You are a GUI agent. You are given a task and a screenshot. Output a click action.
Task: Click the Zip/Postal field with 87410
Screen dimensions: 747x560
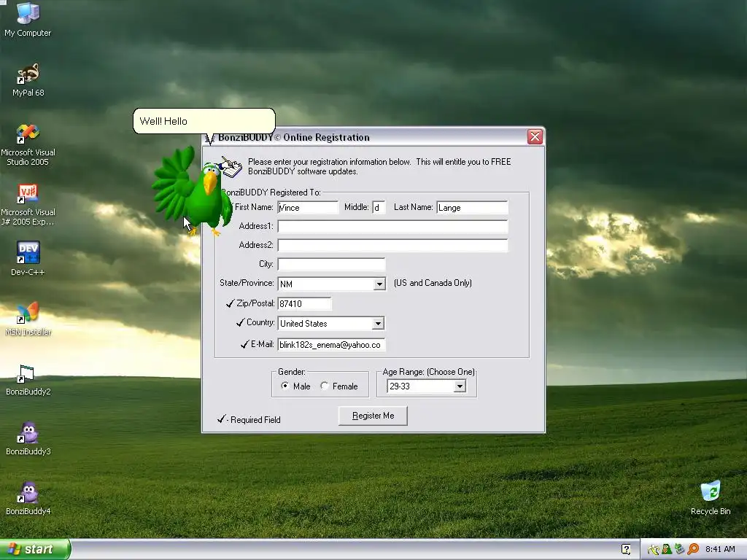click(x=304, y=304)
